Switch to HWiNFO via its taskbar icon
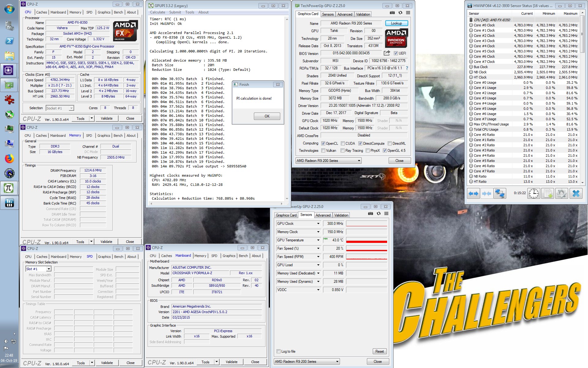Screen dimensions: 588x368 coord(9,203)
